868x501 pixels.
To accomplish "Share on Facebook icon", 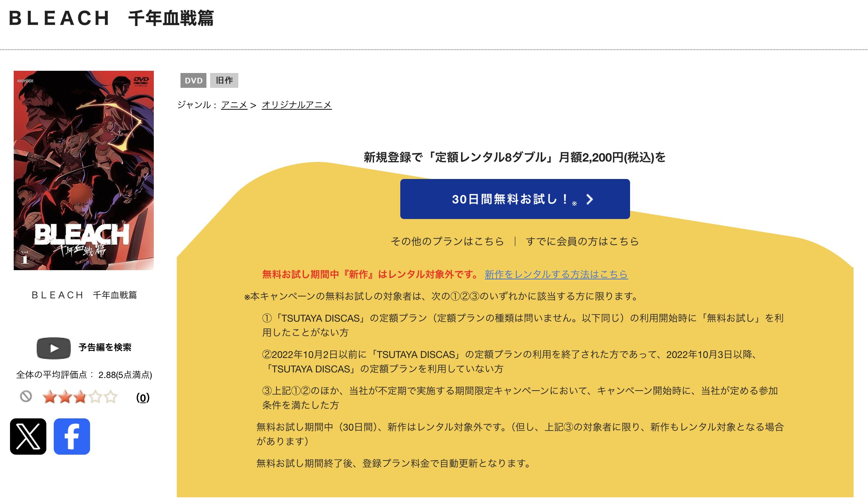I will 72,436.
